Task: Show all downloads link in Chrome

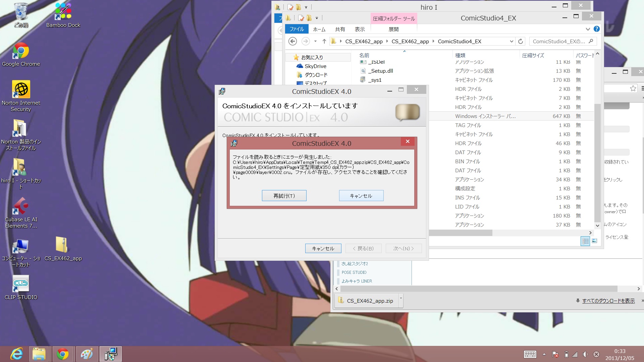Action: tap(608, 301)
